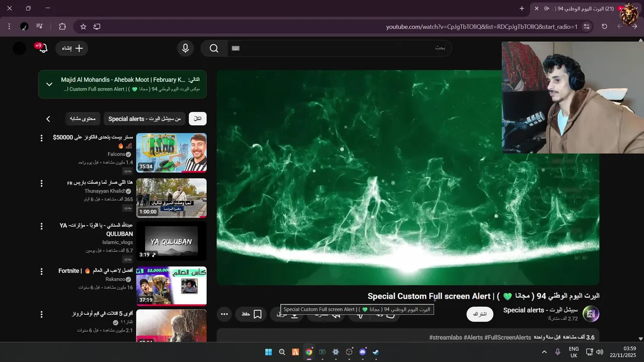Screen dimensions: 644x362
Task: Open the Islamic_vlogs channel name
Action: (118, 242)
